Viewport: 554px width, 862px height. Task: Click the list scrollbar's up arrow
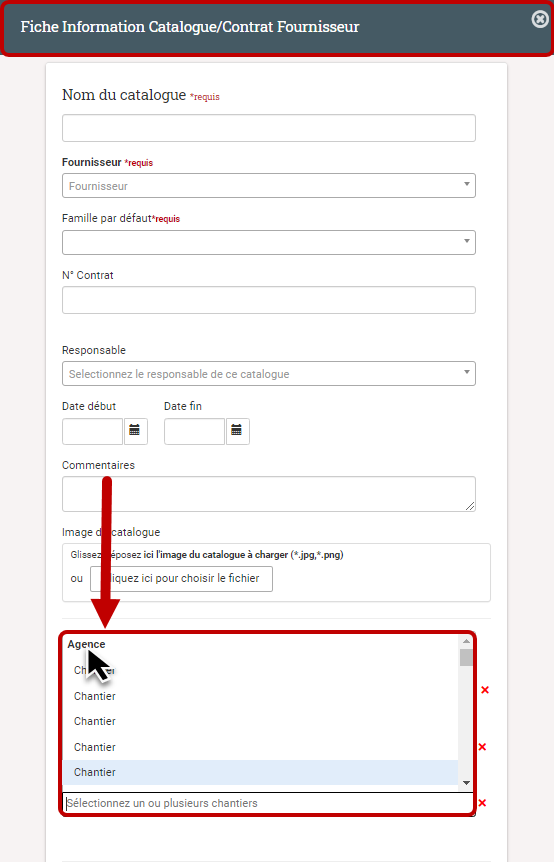click(x=466, y=642)
